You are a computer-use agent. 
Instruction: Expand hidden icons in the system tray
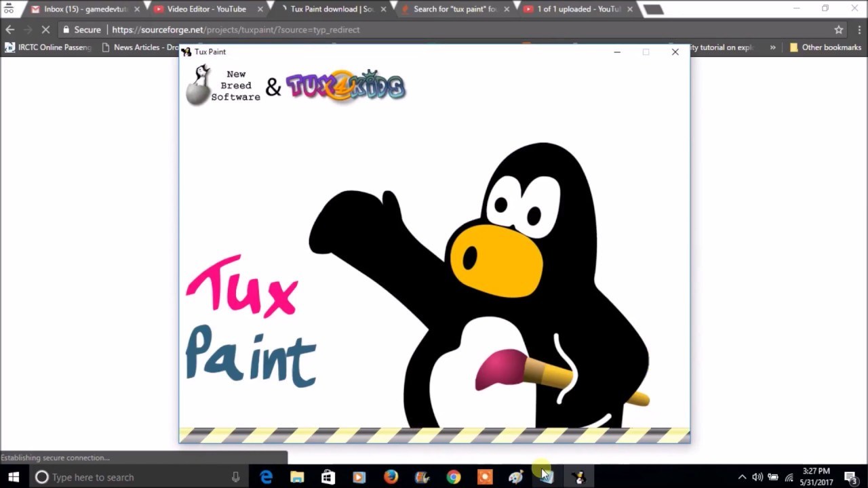click(743, 477)
